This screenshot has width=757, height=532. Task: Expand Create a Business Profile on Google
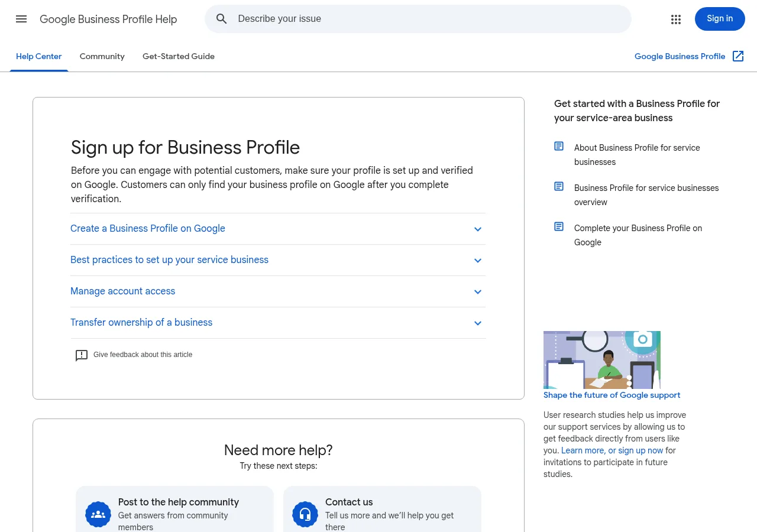278,229
